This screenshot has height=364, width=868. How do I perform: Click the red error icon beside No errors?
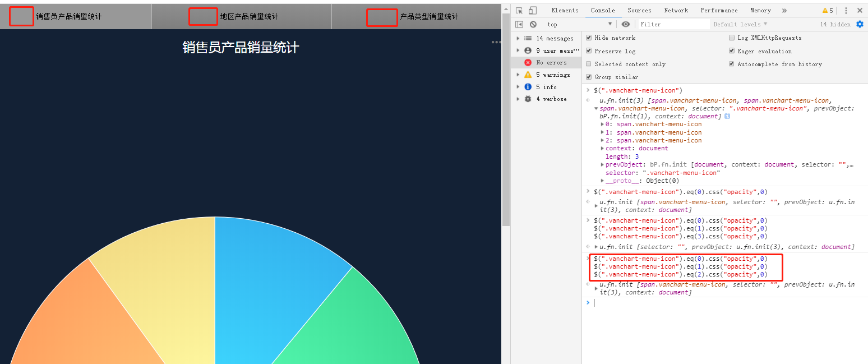point(528,62)
